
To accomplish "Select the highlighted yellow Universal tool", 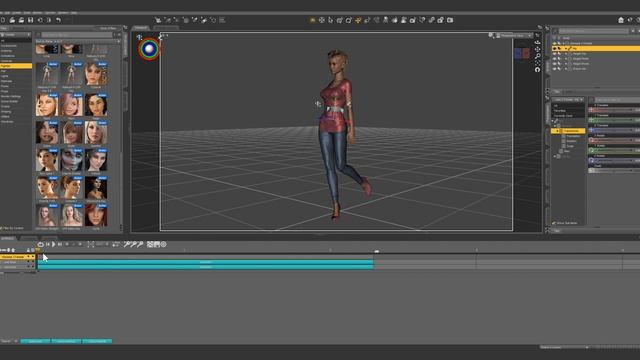I will (x=358, y=20).
